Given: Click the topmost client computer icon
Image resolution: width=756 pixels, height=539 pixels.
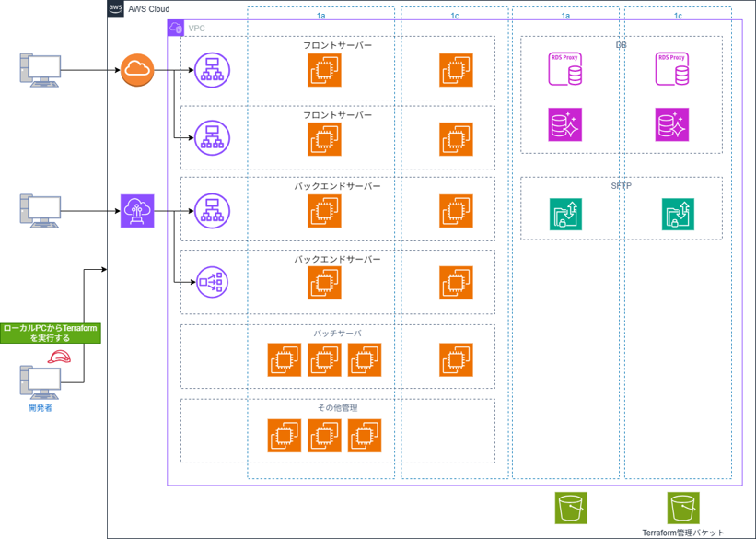Looking at the screenshot, I should (41, 71).
